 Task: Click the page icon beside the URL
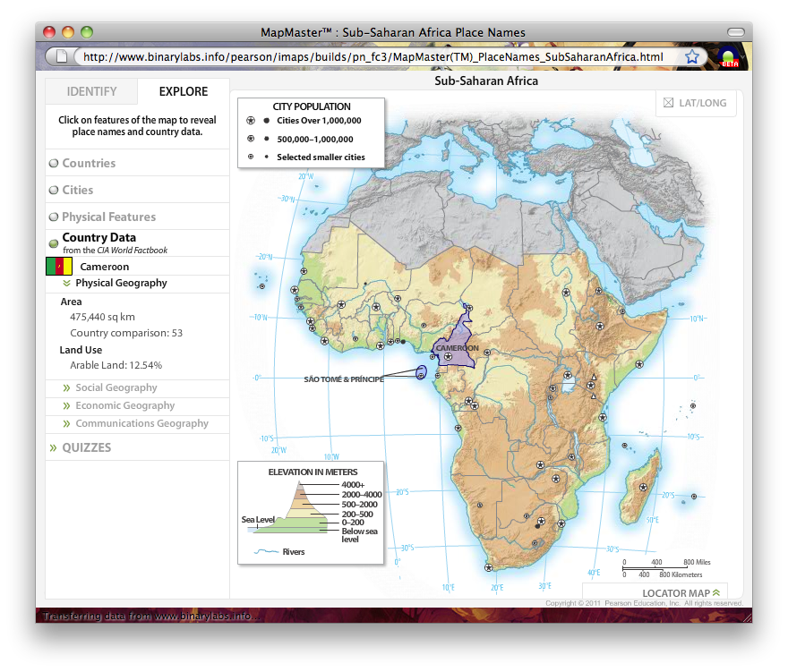[x=61, y=57]
